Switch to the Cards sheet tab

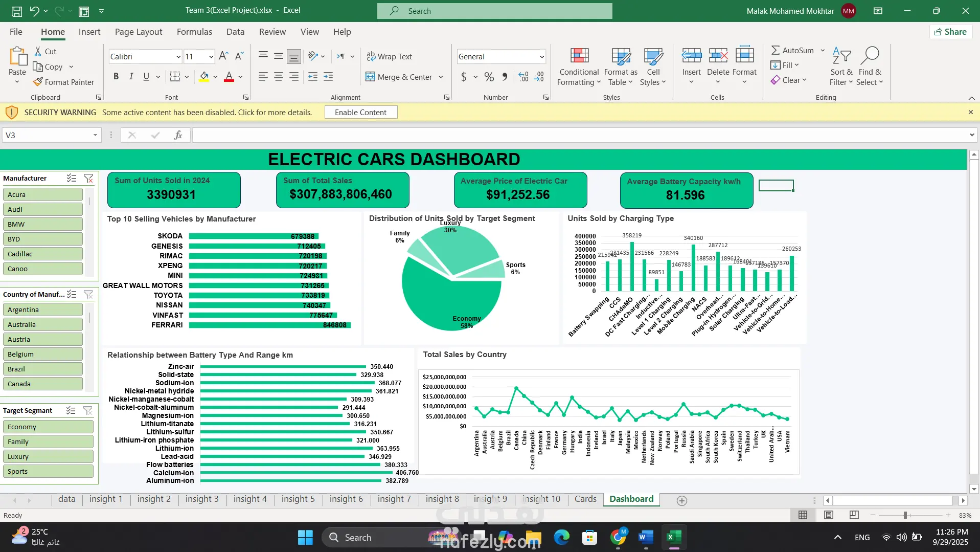[x=585, y=499]
